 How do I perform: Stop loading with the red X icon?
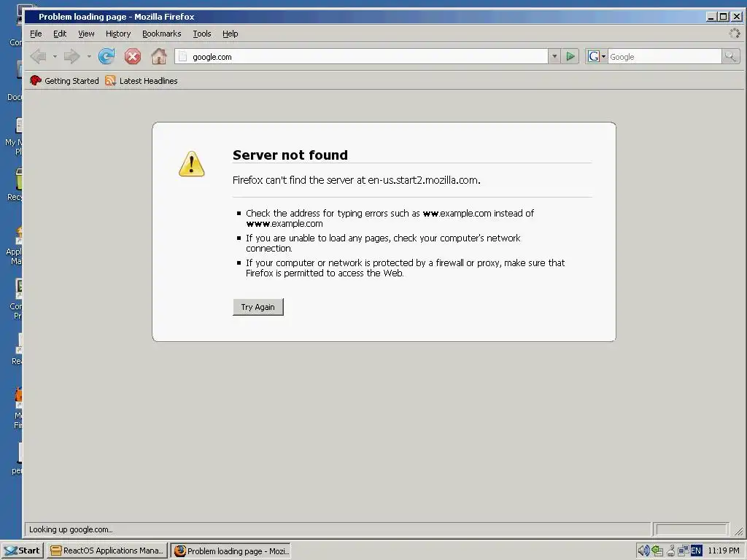[133, 57]
